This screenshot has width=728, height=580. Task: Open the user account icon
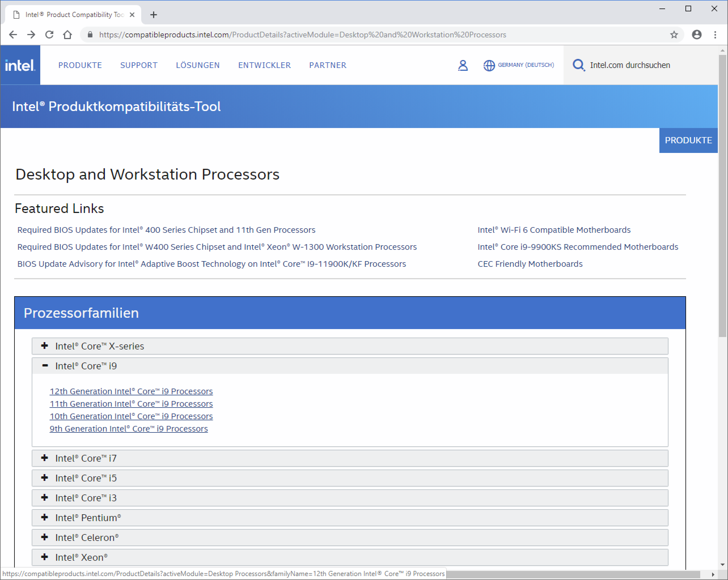click(x=463, y=65)
